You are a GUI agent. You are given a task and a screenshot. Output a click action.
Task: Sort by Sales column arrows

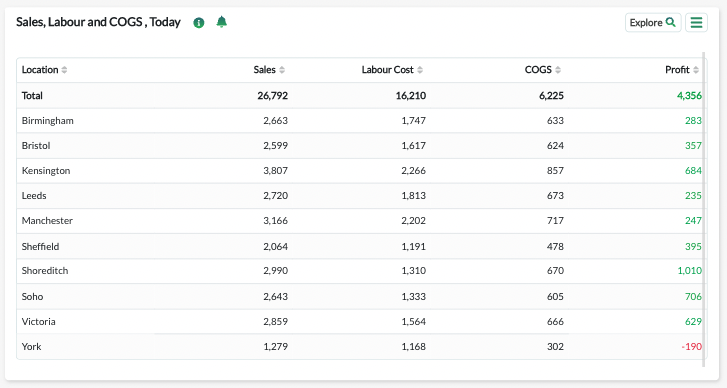coord(282,70)
